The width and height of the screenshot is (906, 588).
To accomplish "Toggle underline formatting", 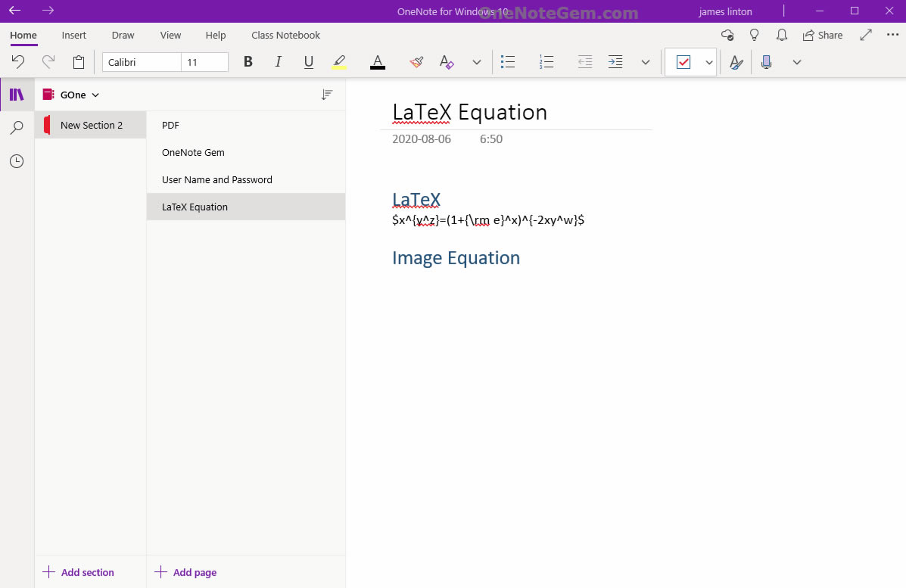I will pos(308,62).
